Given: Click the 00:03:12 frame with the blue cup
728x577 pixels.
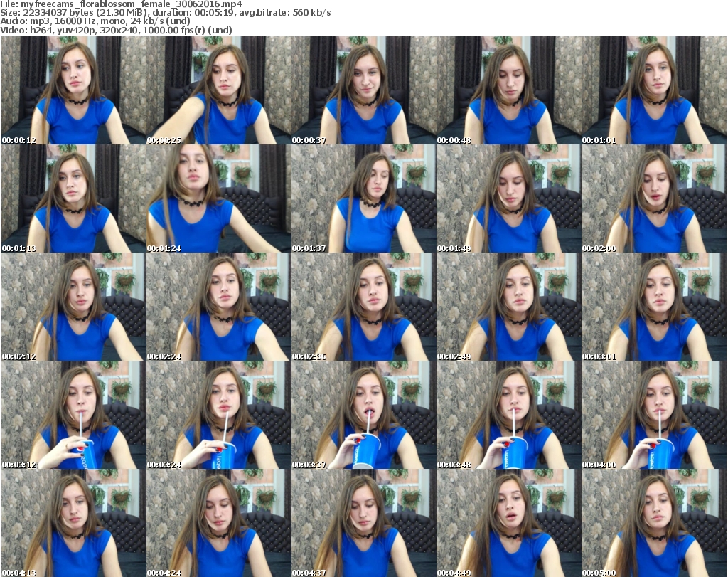Looking at the screenshot, I should coord(73,415).
